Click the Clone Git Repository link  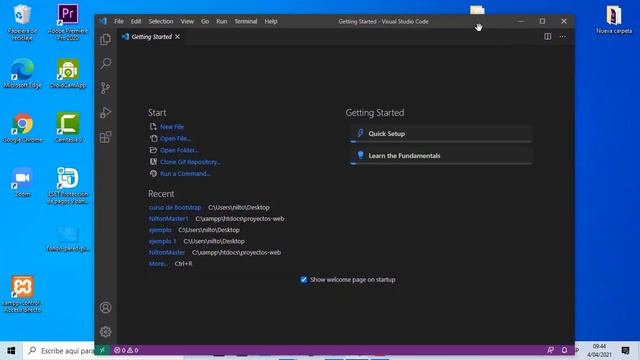tap(190, 162)
